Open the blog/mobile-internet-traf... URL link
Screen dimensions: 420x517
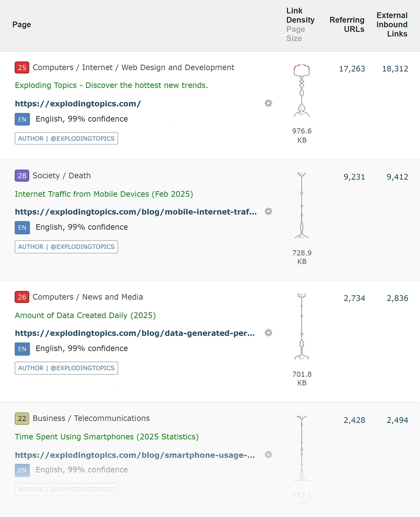coord(136,212)
